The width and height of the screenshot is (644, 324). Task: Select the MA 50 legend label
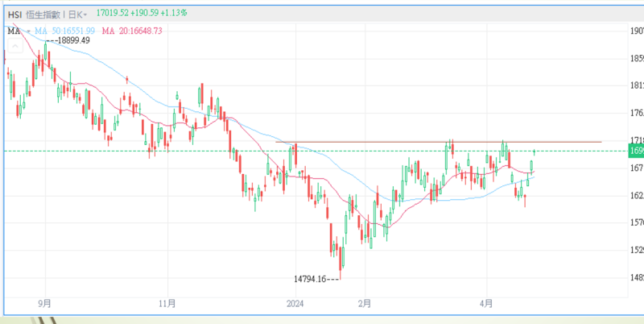[66, 31]
